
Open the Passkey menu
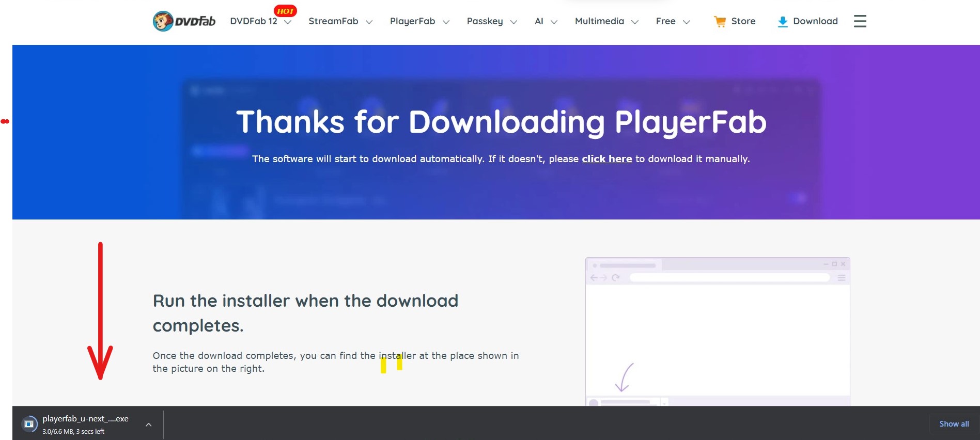[485, 21]
